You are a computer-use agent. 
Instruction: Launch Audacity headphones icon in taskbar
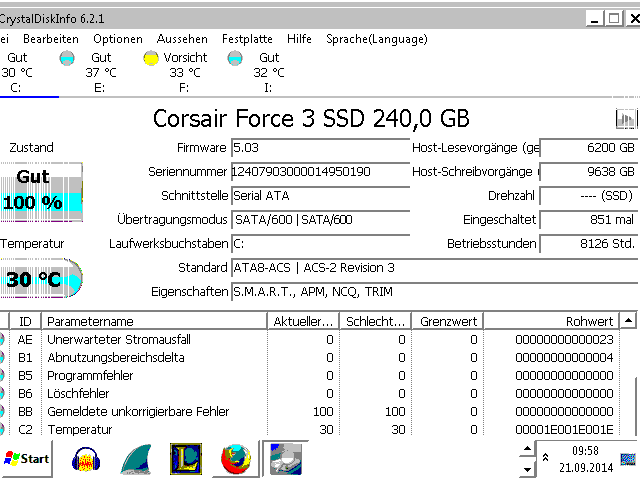coord(86,459)
